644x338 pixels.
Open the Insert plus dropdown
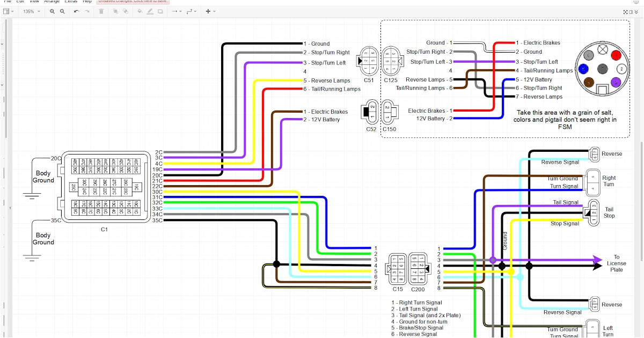click(210, 11)
